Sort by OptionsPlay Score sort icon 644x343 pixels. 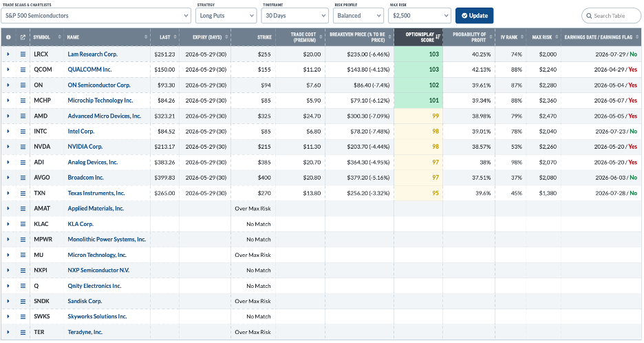(x=438, y=37)
